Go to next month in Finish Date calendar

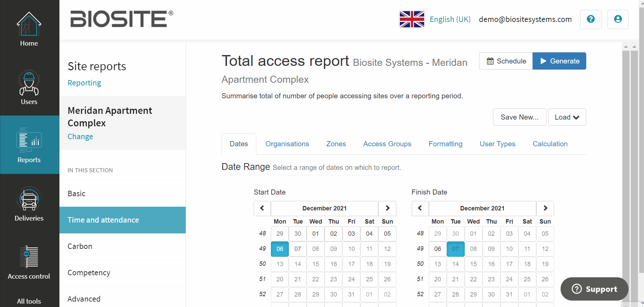(545, 208)
